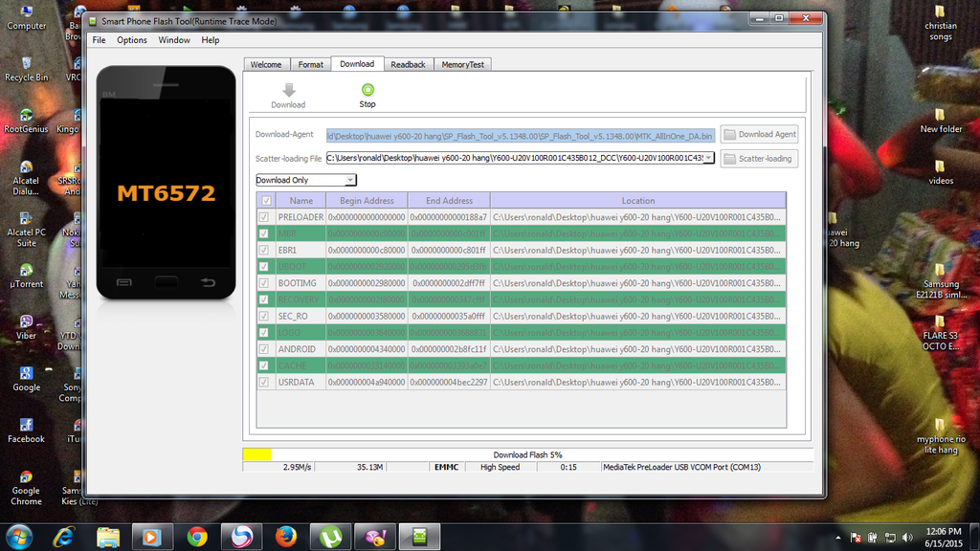Click the Download Flash progress bar
The width and height of the screenshot is (980, 551).
coord(528,454)
